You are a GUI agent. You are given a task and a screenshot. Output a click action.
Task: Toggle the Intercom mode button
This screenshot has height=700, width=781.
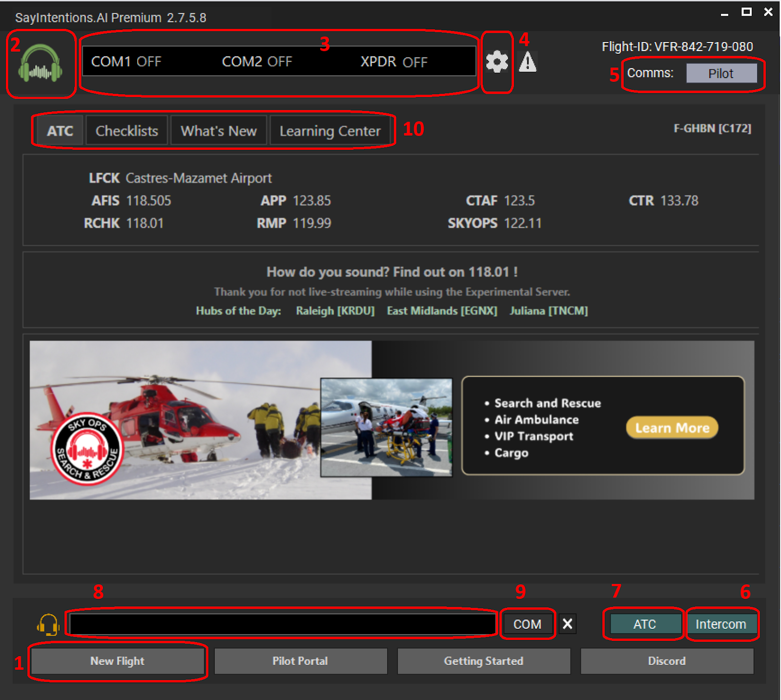[721, 624]
